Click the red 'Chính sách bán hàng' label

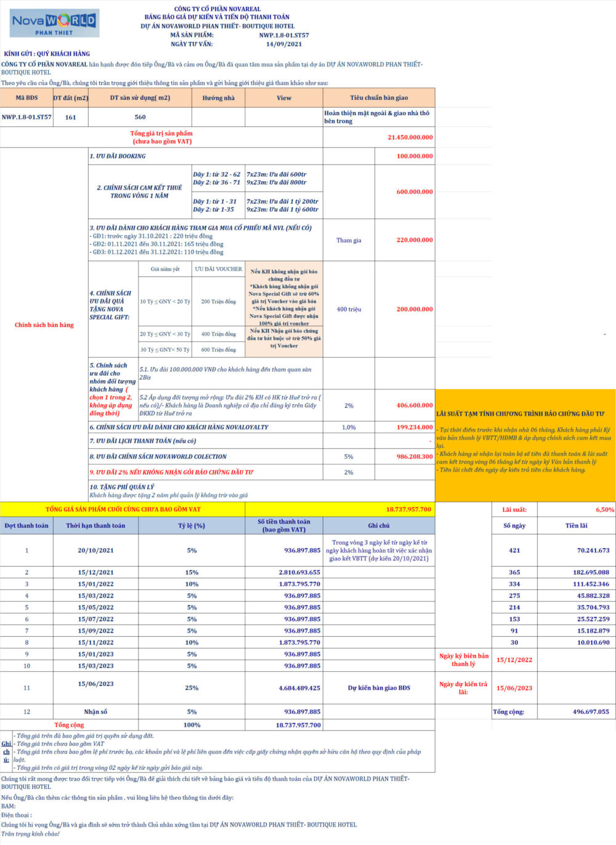click(x=44, y=325)
